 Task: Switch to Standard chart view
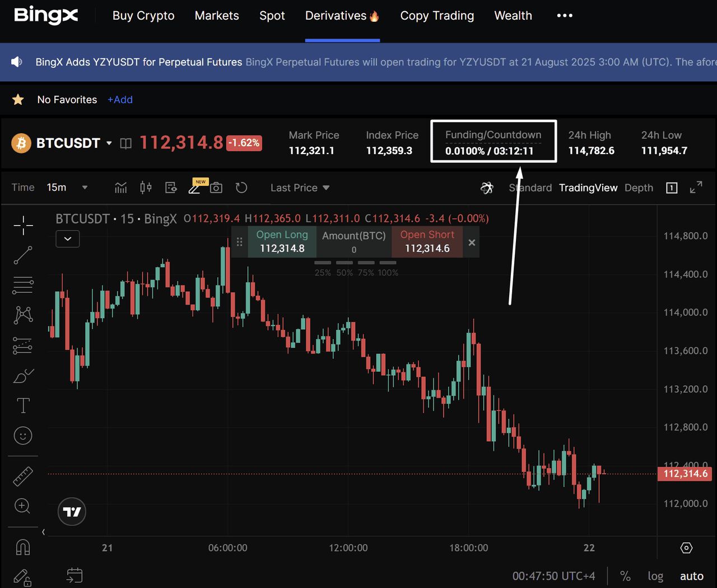pos(530,188)
